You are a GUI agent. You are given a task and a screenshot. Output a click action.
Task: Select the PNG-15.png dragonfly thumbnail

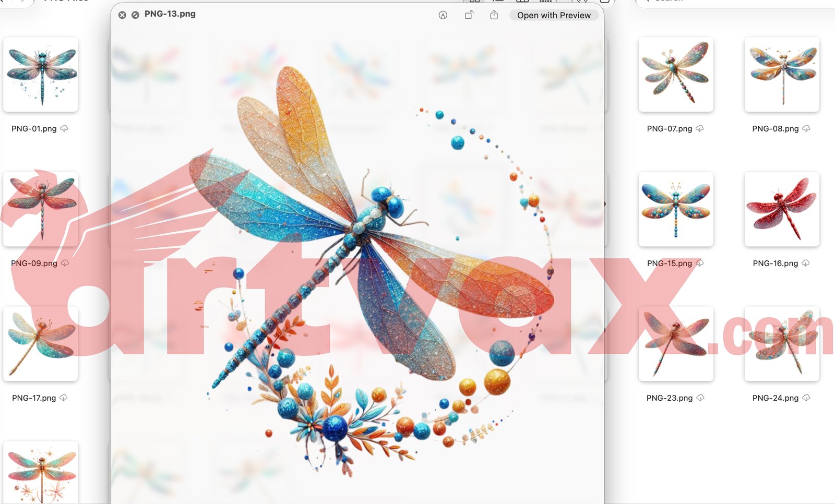(x=676, y=209)
